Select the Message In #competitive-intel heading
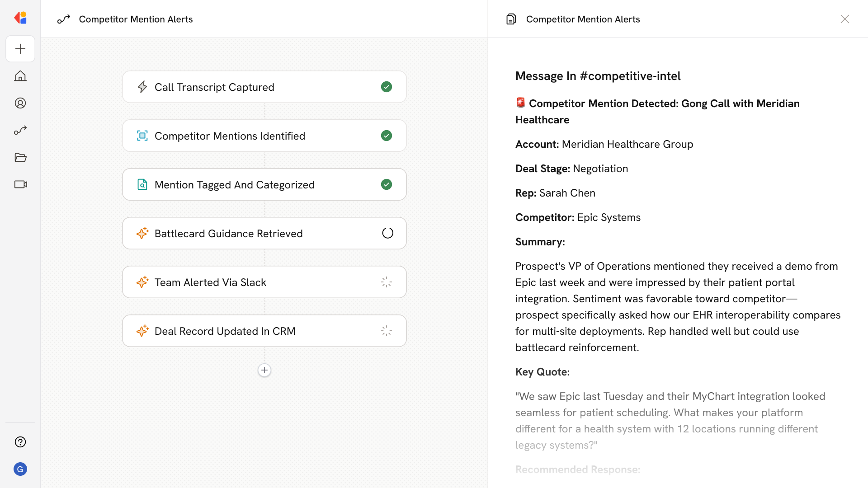 click(x=598, y=75)
